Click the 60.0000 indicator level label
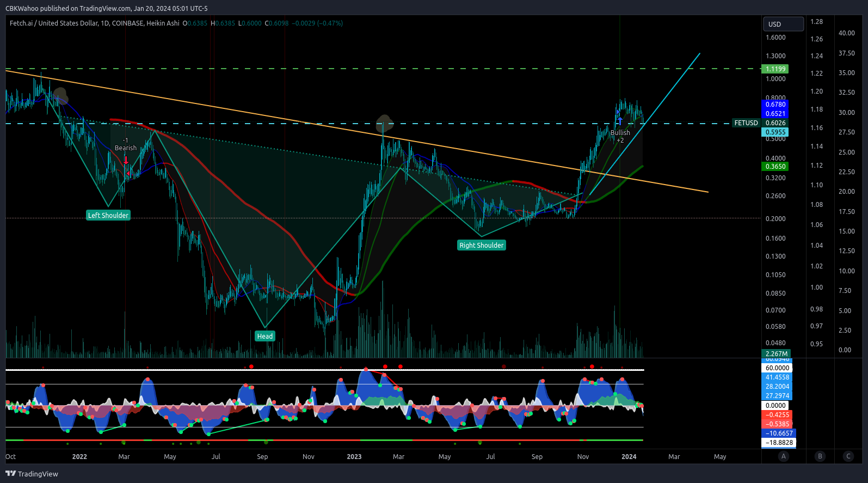The width and height of the screenshot is (868, 483). [x=777, y=368]
